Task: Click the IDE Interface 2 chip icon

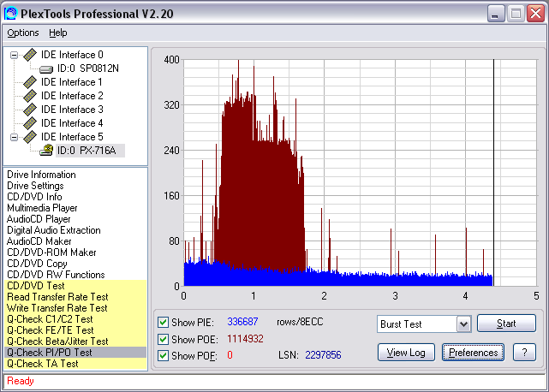Action: click(30, 96)
